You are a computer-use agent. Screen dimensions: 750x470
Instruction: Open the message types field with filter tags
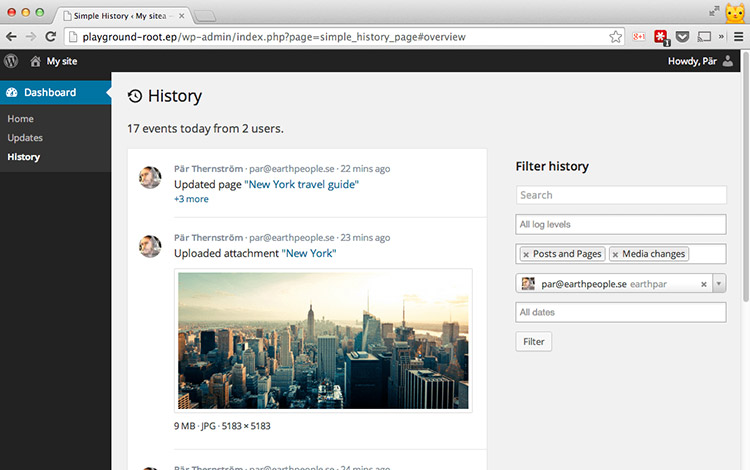click(x=621, y=254)
